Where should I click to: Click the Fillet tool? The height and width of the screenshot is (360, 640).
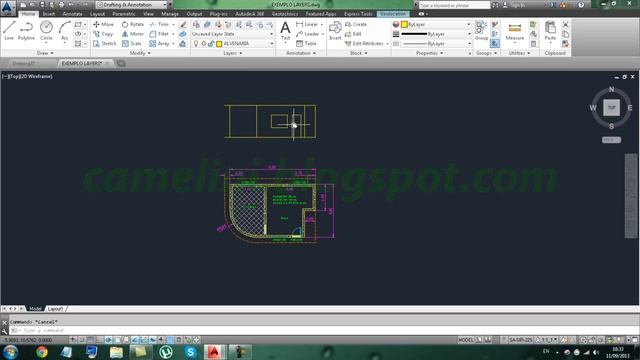159,34
